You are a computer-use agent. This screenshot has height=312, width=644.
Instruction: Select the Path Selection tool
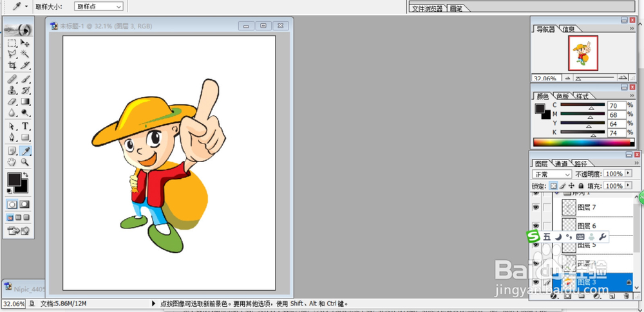(12, 126)
